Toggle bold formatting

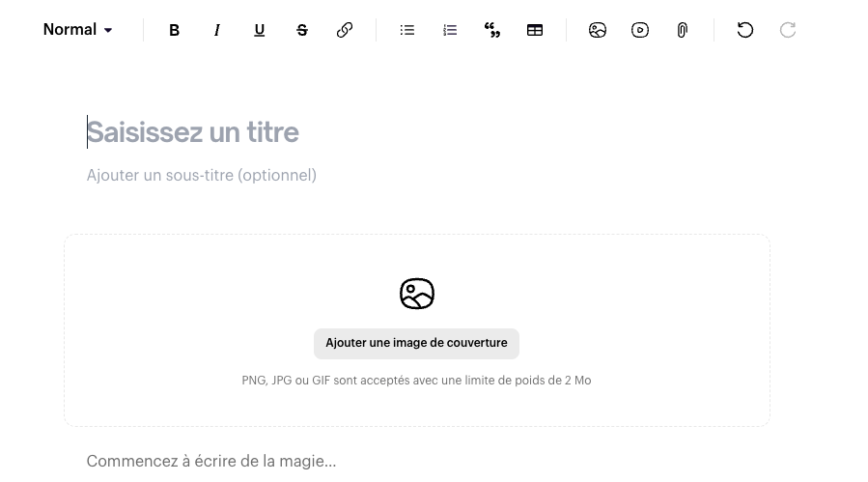175,30
